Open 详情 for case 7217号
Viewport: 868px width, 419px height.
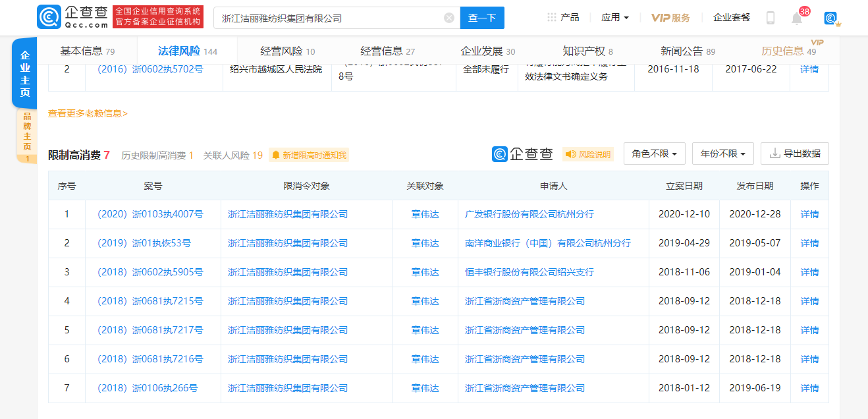point(809,330)
